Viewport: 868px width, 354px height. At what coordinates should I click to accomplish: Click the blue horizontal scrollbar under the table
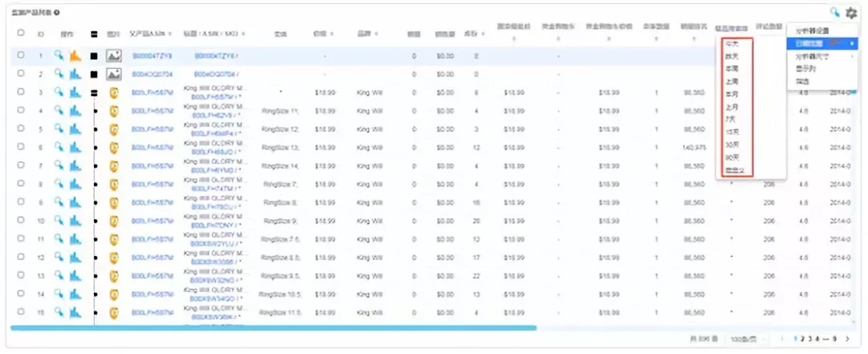tap(273, 328)
